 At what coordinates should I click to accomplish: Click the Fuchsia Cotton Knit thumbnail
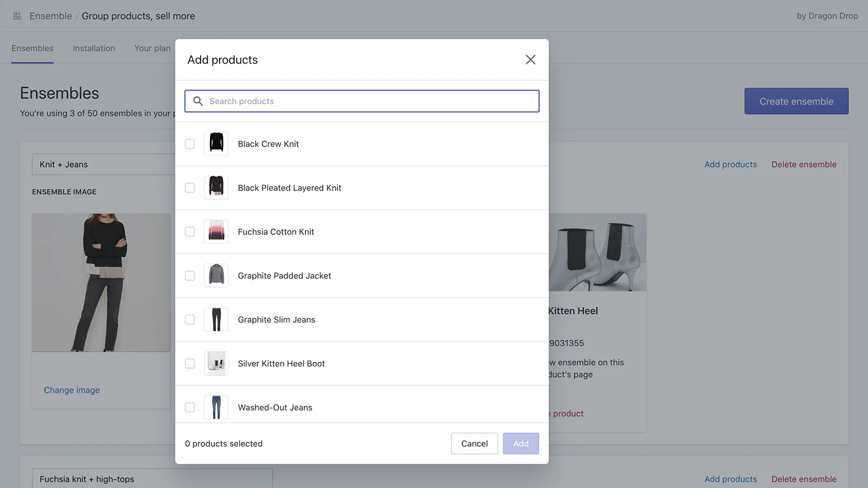pos(216,232)
